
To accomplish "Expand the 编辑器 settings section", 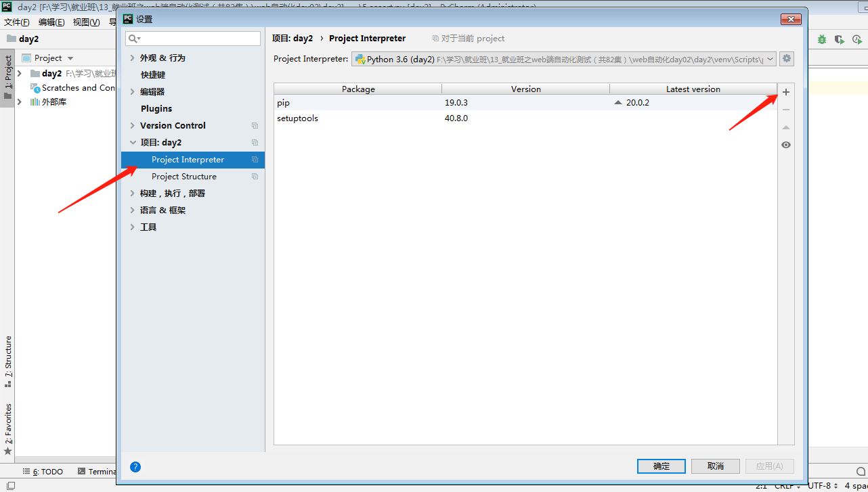I will pos(133,92).
